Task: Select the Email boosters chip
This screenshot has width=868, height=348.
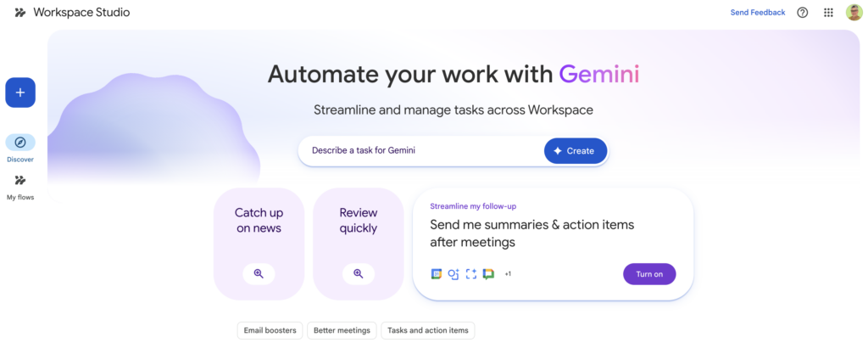Action: [x=270, y=331]
